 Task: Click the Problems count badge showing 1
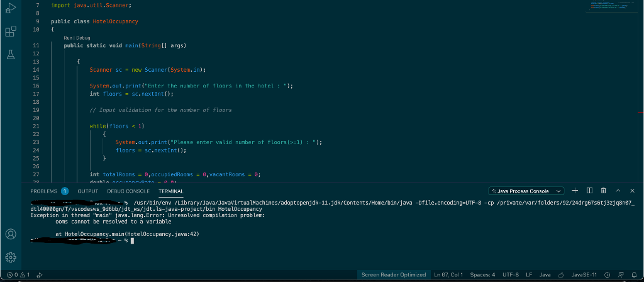(65, 191)
